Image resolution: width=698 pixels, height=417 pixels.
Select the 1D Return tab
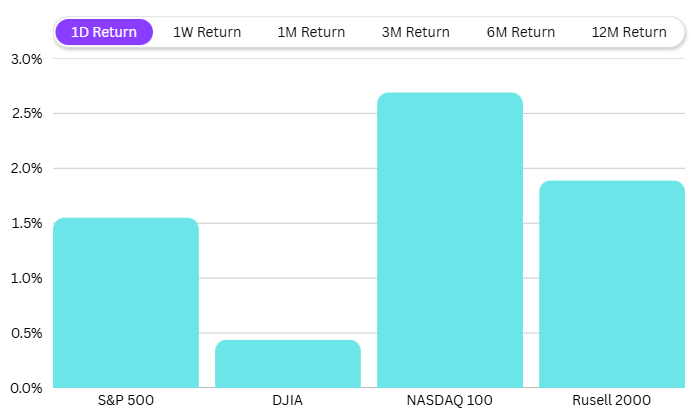(x=104, y=32)
